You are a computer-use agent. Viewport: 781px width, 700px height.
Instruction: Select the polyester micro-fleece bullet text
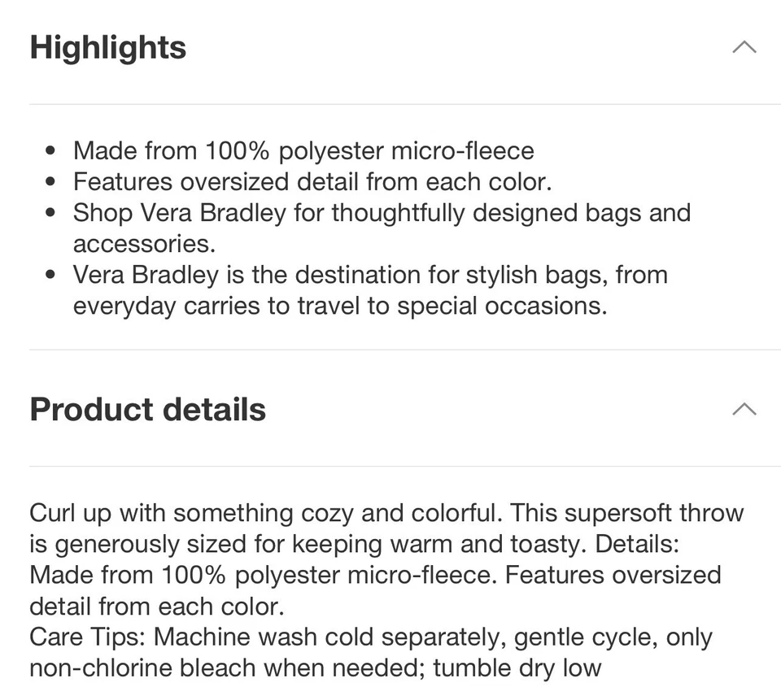[303, 151]
